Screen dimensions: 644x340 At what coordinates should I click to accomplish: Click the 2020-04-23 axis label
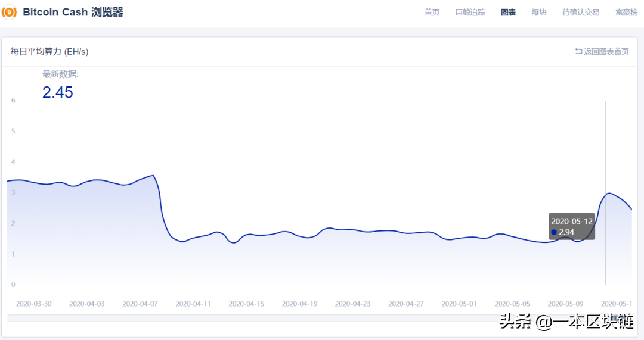(353, 304)
